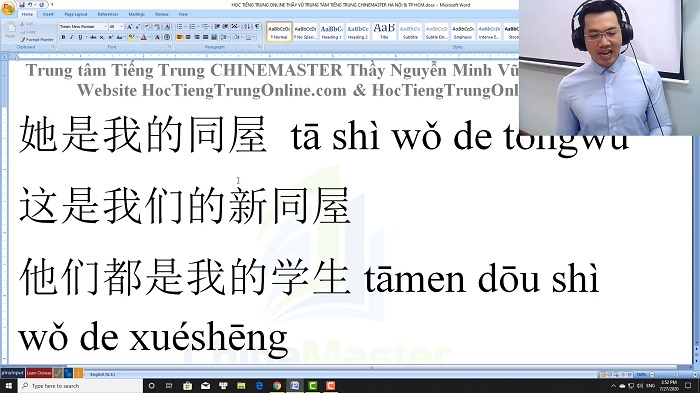Screen dimensions: 700x393
Task: Apply the Heading 1 style
Action: [332, 32]
